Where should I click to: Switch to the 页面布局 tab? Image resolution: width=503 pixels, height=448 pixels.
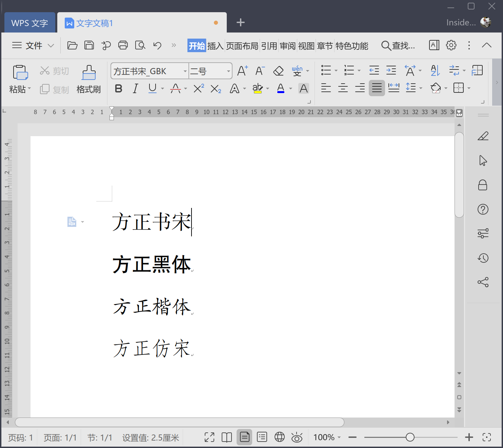242,46
